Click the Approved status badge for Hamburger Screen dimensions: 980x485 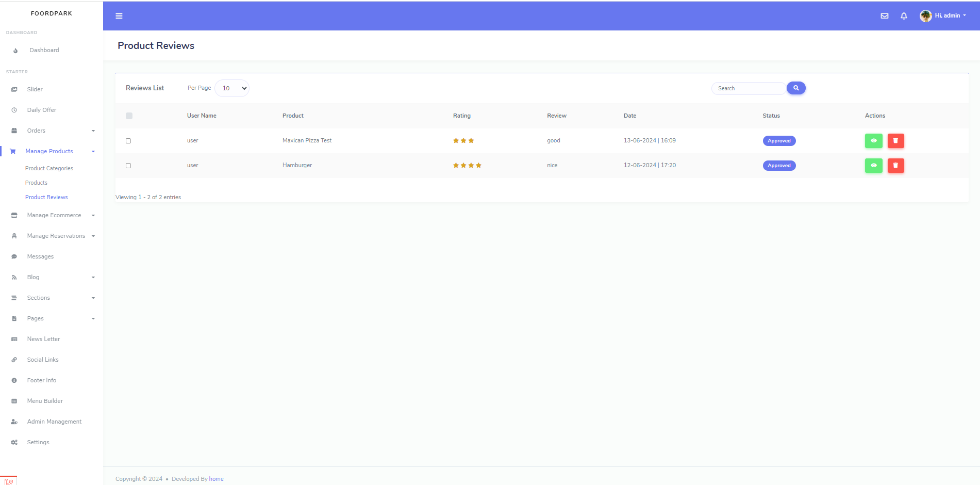tap(779, 166)
